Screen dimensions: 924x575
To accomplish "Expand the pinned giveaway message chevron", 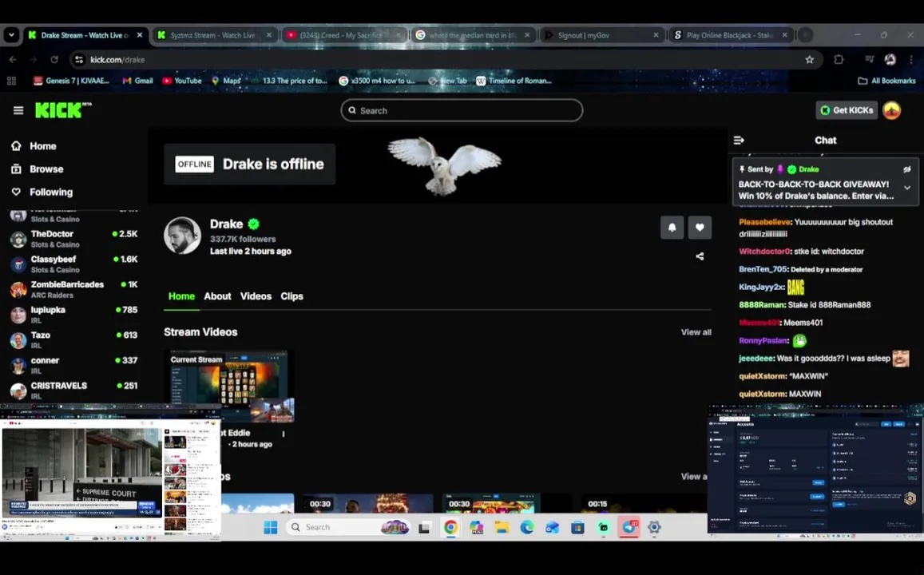I will [907, 188].
